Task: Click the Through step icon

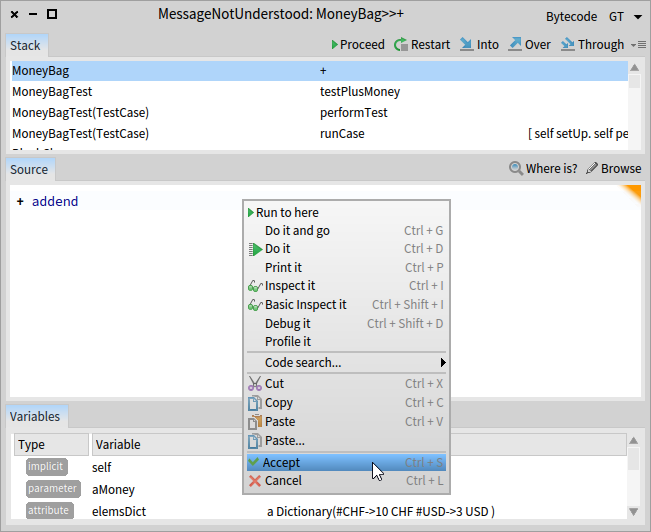Action: click(x=568, y=44)
